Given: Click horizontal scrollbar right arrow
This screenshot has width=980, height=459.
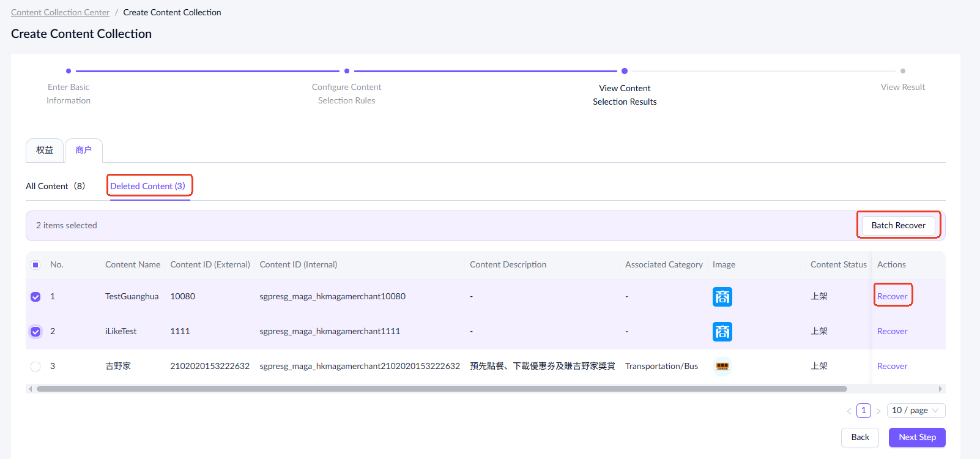Looking at the screenshot, I should (x=940, y=389).
